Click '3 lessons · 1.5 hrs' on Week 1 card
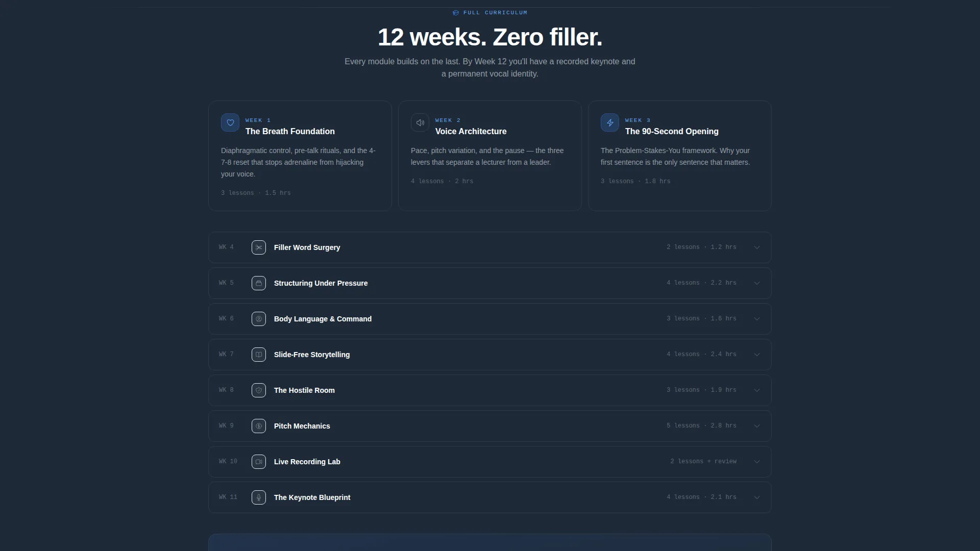Image resolution: width=980 pixels, height=551 pixels. [x=256, y=193]
